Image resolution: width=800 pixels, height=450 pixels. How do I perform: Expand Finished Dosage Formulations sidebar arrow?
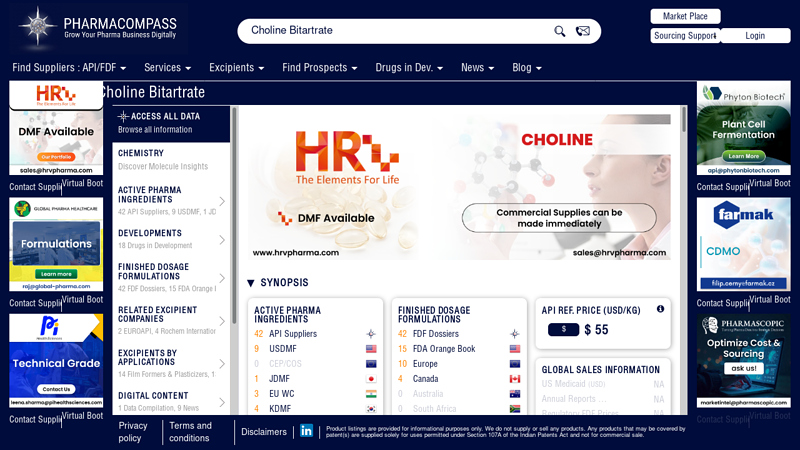click(x=222, y=278)
